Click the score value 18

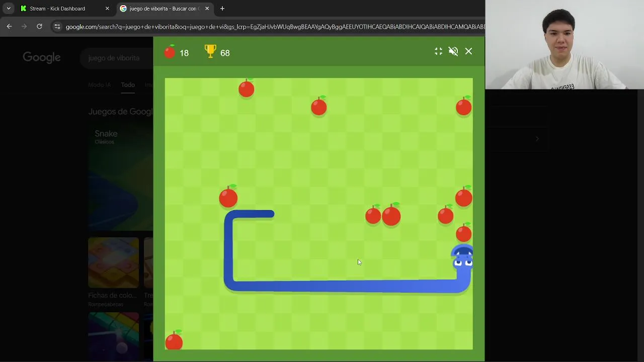(x=184, y=53)
